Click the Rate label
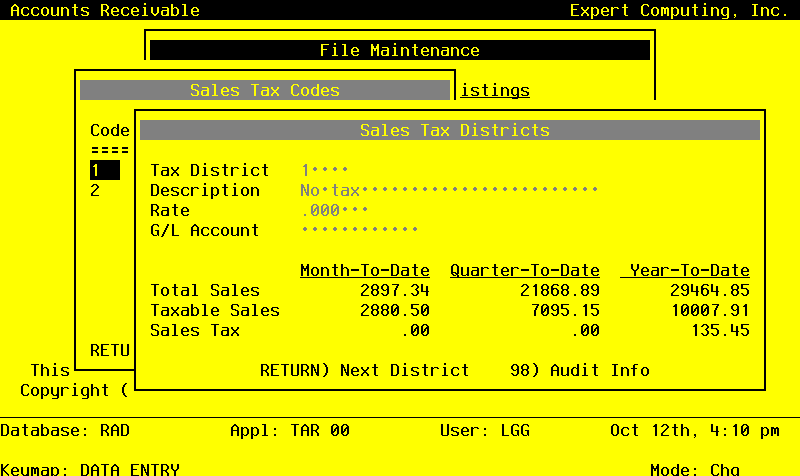Image resolution: width=800 pixels, height=476 pixels. 170,210
